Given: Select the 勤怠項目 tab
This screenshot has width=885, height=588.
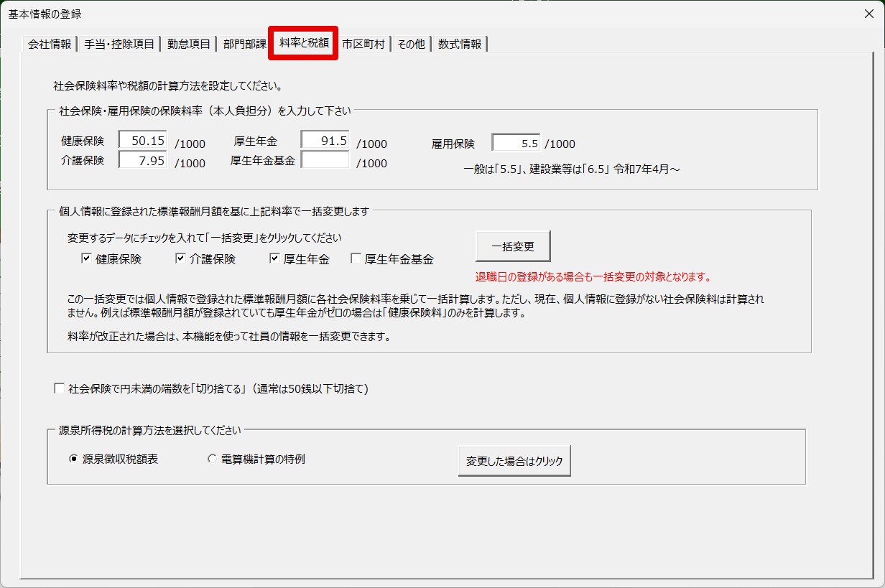Looking at the screenshot, I should pyautogui.click(x=188, y=45).
